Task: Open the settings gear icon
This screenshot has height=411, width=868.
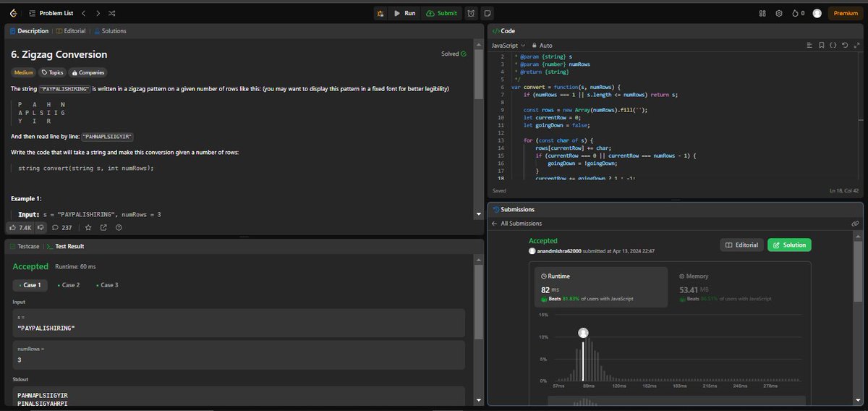Action: tap(779, 13)
